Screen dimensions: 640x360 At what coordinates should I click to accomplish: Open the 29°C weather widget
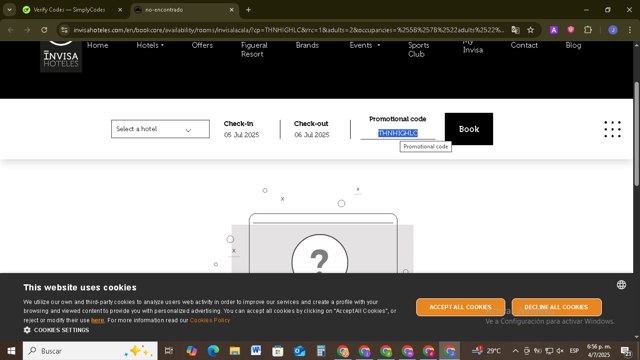(487, 351)
